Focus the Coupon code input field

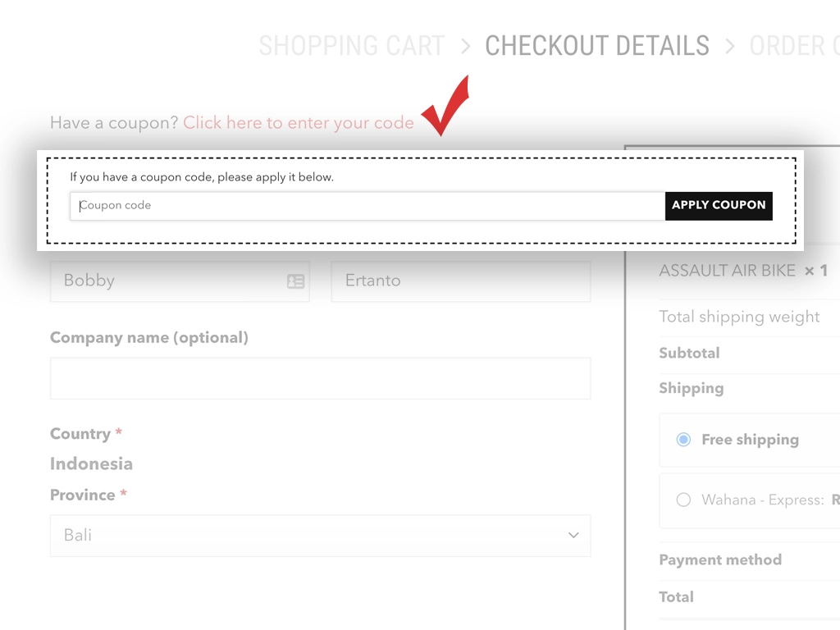point(367,206)
